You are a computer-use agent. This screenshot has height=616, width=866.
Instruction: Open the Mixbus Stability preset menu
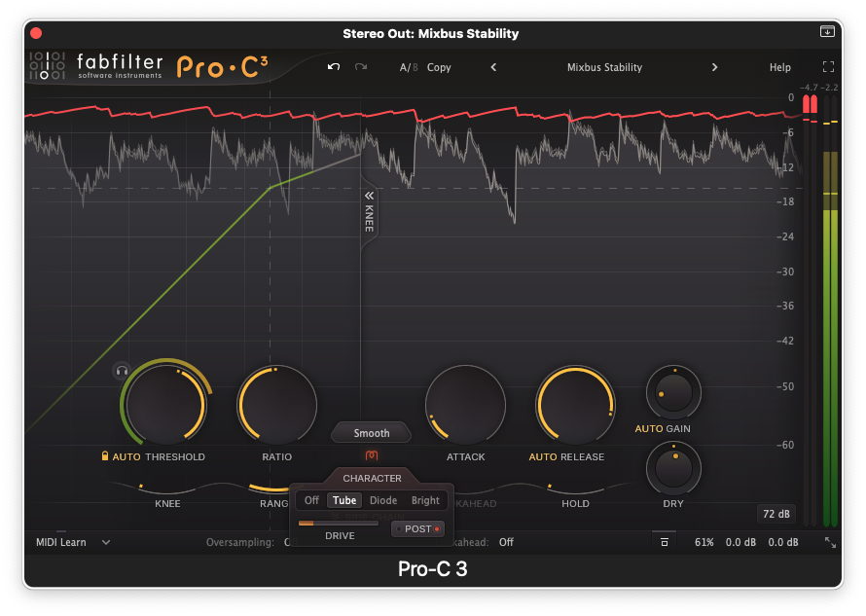[x=604, y=67]
